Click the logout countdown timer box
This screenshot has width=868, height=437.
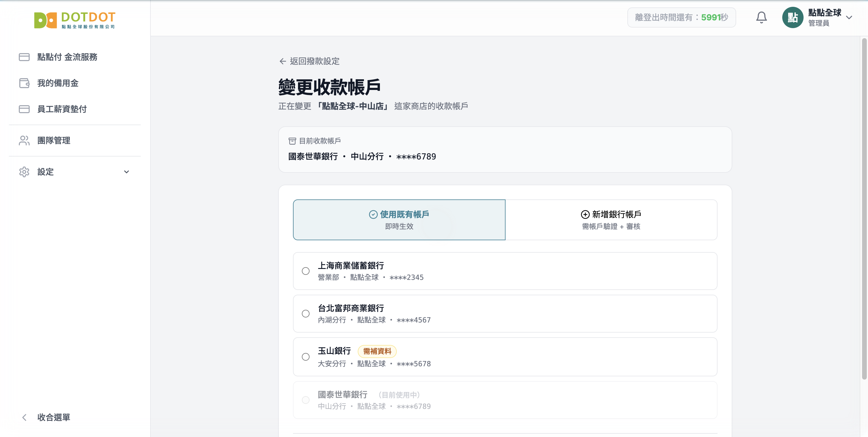coord(681,17)
